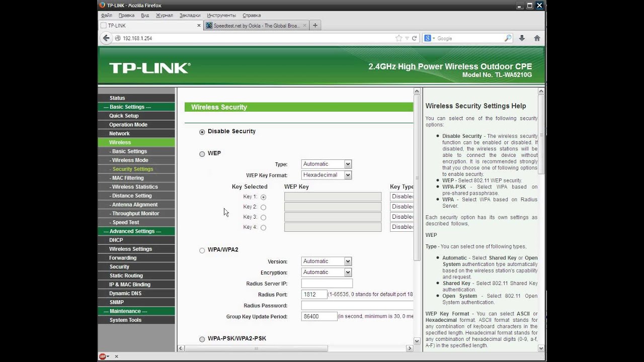Screen dimensions: 644x362
Task: Click the search magnifier icon
Action: pos(508,38)
